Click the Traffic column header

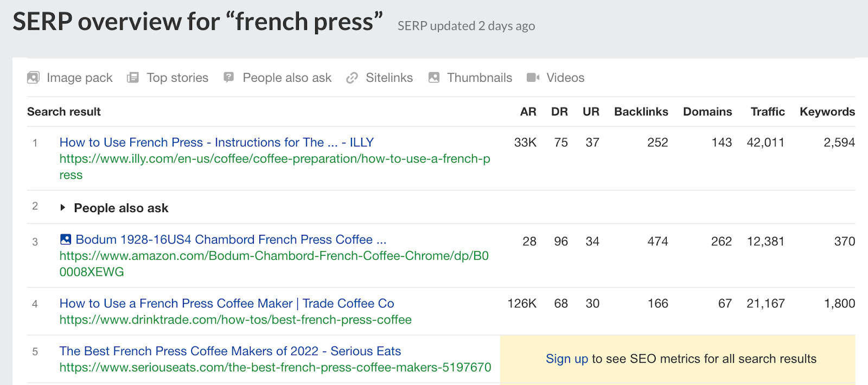(x=768, y=112)
